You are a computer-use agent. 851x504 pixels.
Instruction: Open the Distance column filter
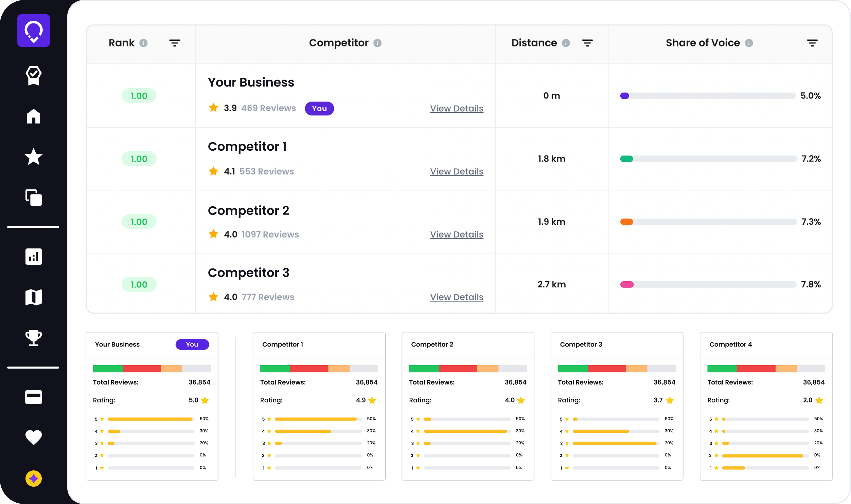click(x=587, y=43)
